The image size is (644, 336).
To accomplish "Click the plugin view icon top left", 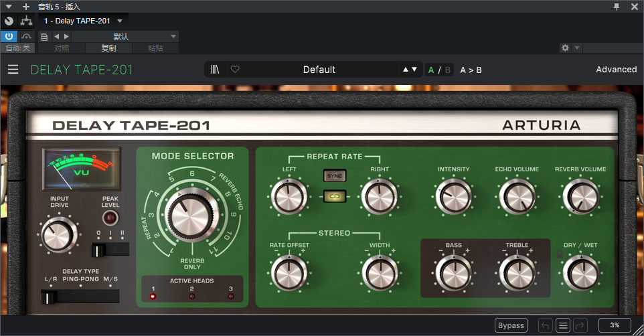I will click(9, 21).
